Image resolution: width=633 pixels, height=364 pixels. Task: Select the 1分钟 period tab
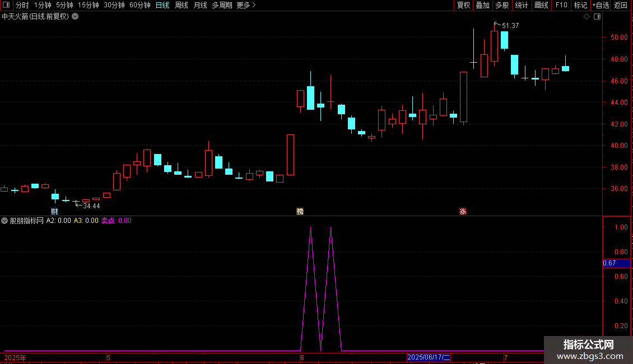pyautogui.click(x=43, y=5)
